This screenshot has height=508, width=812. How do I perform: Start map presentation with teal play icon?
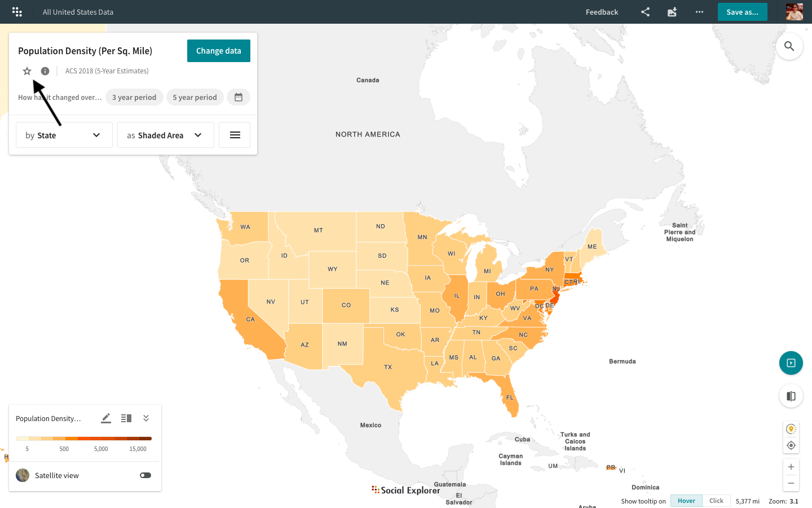[791, 363]
